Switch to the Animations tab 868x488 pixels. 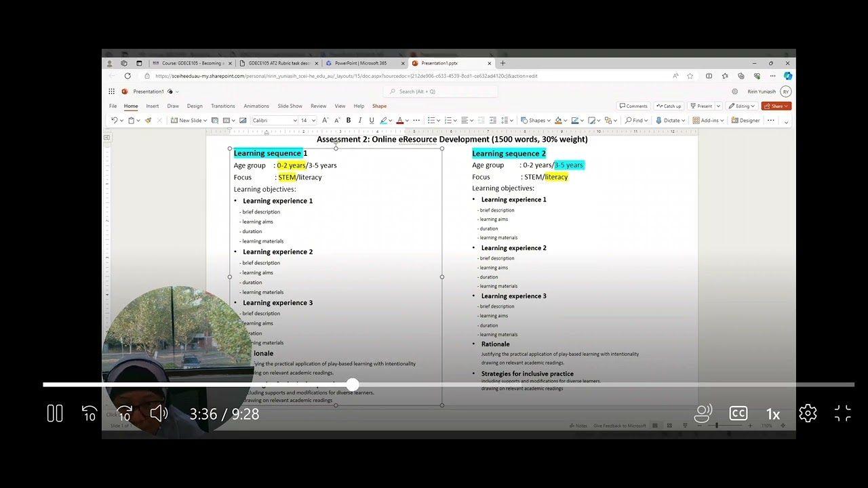point(256,106)
